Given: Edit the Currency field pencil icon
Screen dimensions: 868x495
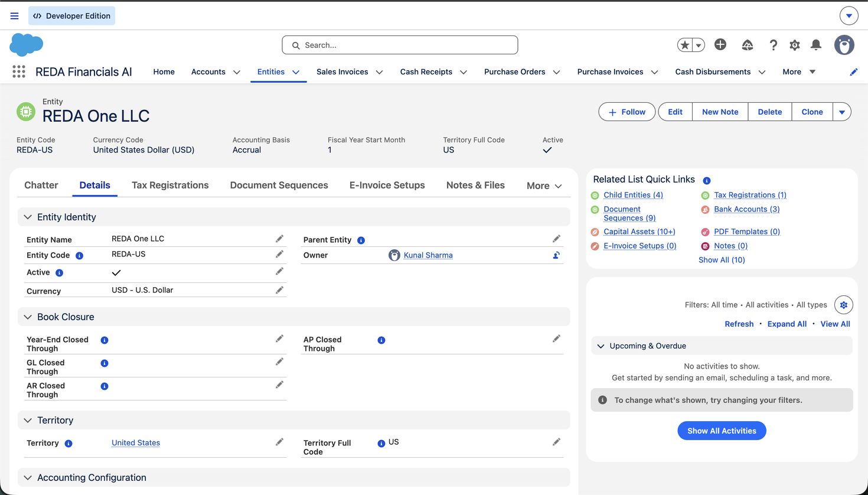Looking at the screenshot, I should coord(279,290).
